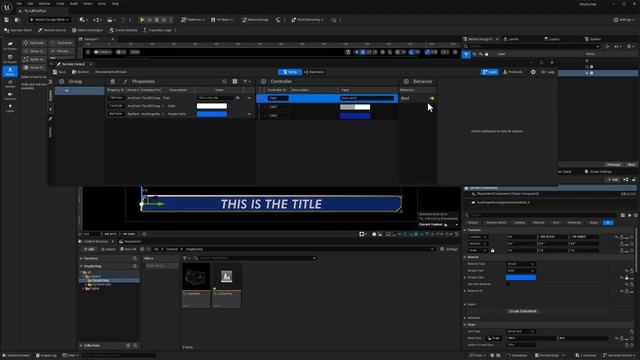
Task: Select the All group row
Action: click(x=80, y=91)
